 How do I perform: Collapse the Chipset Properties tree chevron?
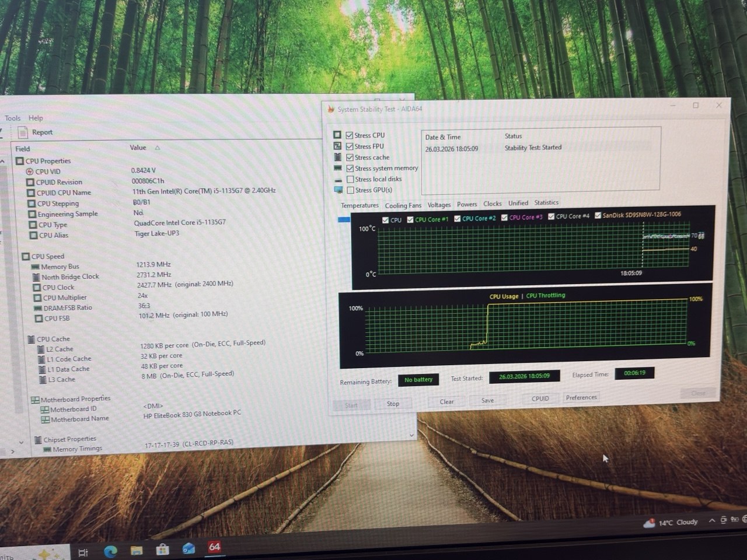22,442
